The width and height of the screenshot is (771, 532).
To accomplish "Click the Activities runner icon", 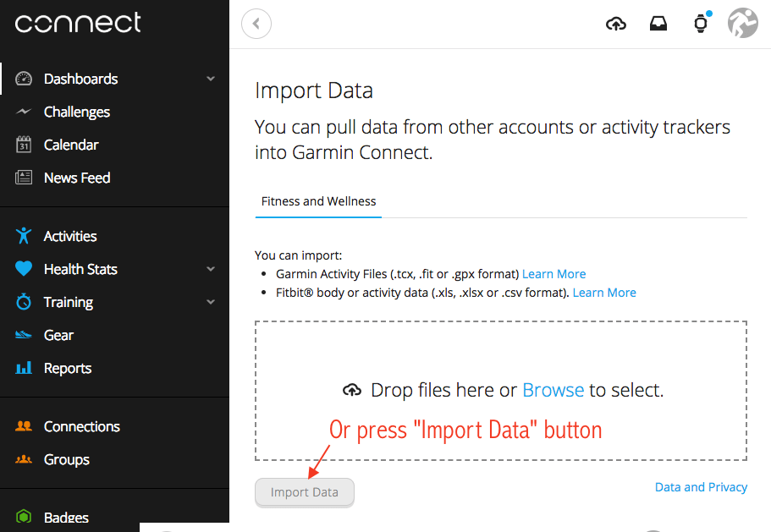I will coord(24,236).
